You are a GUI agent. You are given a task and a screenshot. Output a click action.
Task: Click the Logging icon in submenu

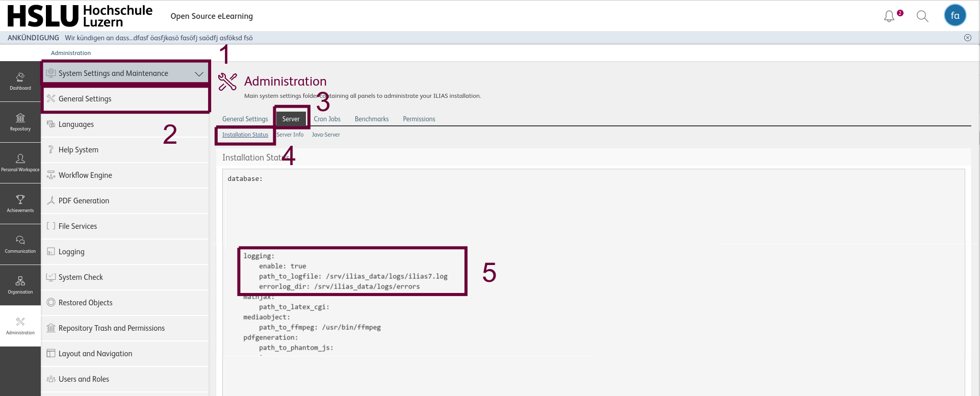point(51,251)
